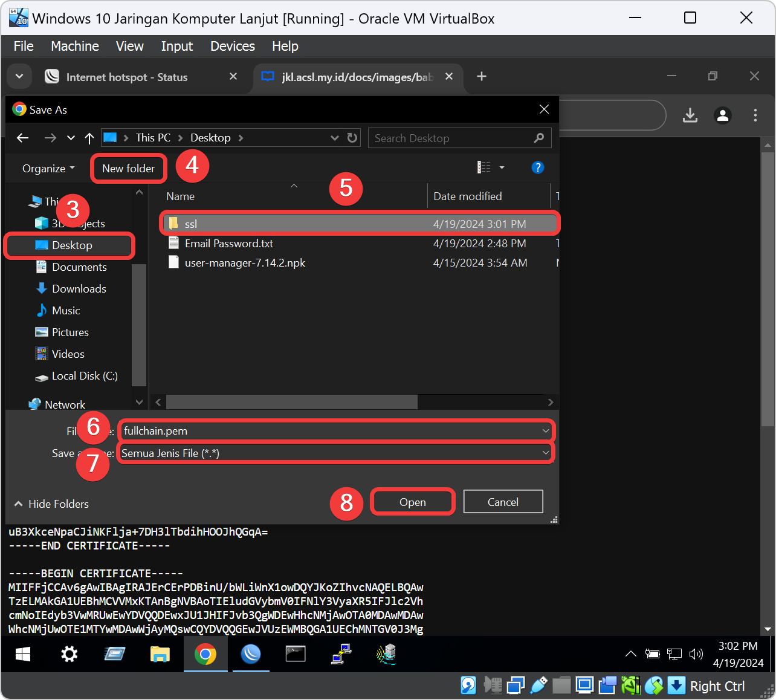Viewport: 776px width, 700px height.
Task: Click the Cancel button
Action: pos(503,502)
